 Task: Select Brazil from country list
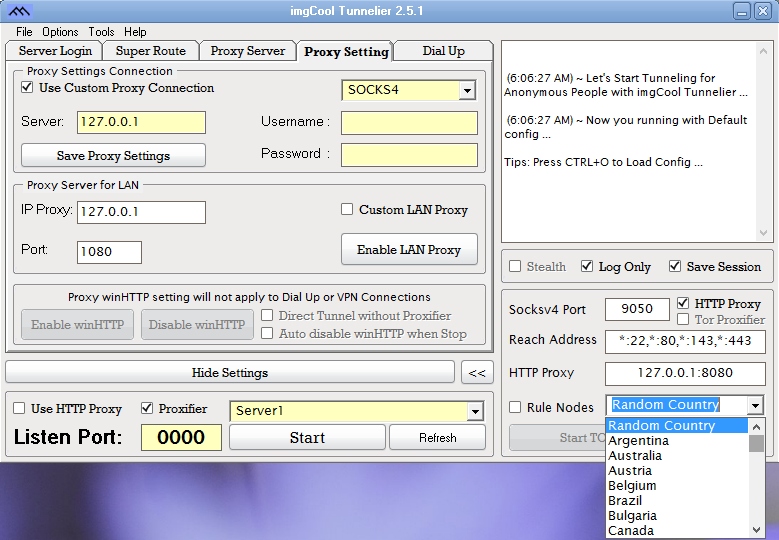(x=677, y=500)
